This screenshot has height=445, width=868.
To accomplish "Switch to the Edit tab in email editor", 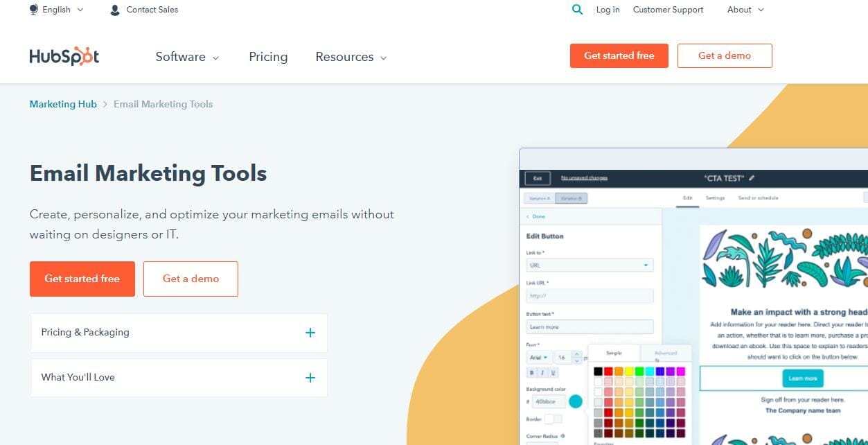I will 687,198.
